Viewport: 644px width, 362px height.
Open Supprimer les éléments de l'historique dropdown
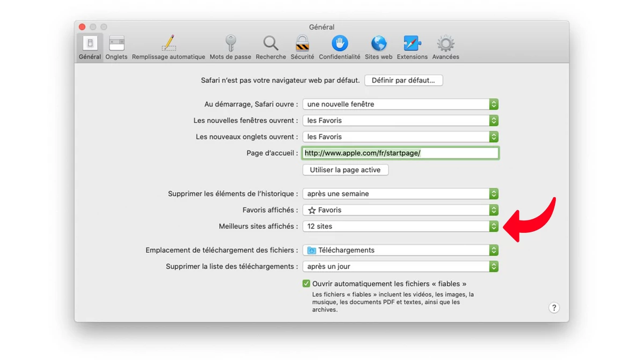[400, 194]
